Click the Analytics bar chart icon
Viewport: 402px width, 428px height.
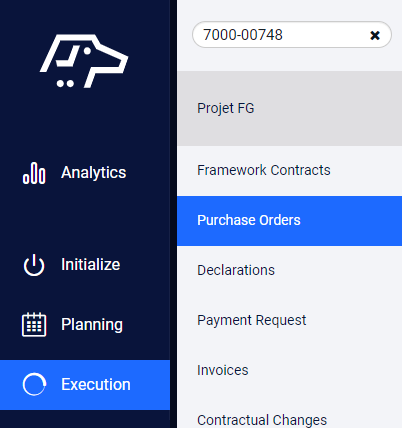[34, 173]
